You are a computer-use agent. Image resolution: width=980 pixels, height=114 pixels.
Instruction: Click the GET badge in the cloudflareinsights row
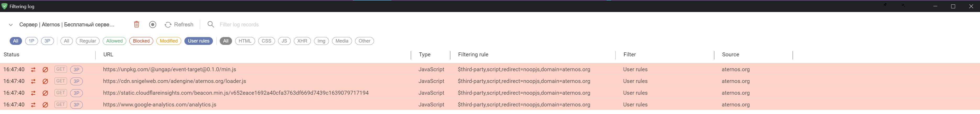(x=61, y=93)
